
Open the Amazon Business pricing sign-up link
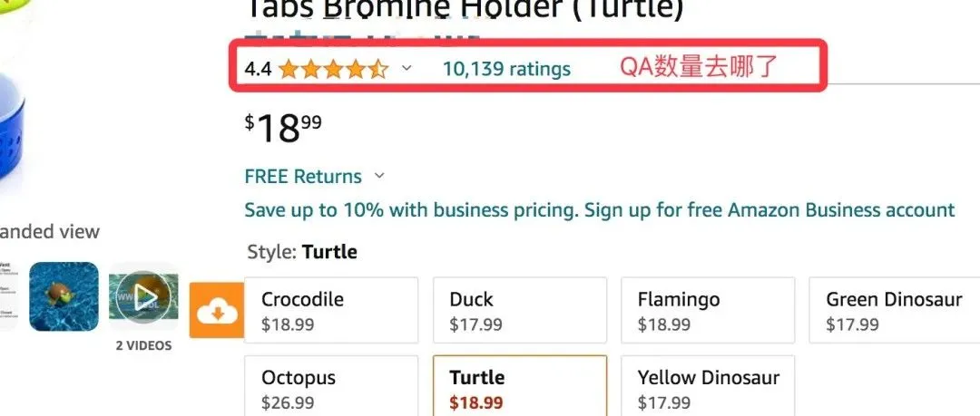pyautogui.click(x=600, y=210)
